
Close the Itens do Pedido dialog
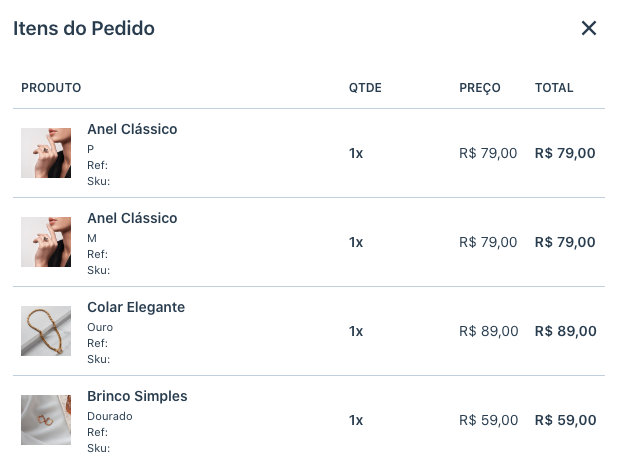click(589, 28)
